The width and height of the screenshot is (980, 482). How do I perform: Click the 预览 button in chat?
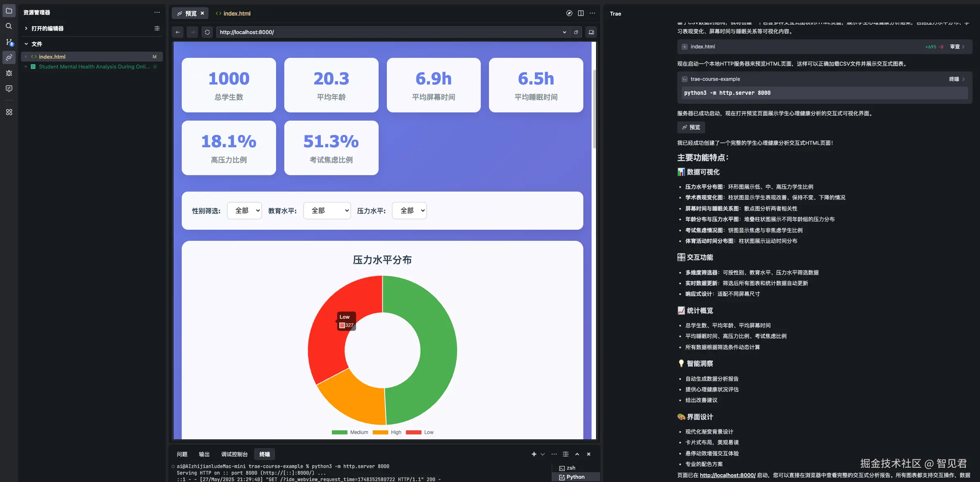pos(691,127)
